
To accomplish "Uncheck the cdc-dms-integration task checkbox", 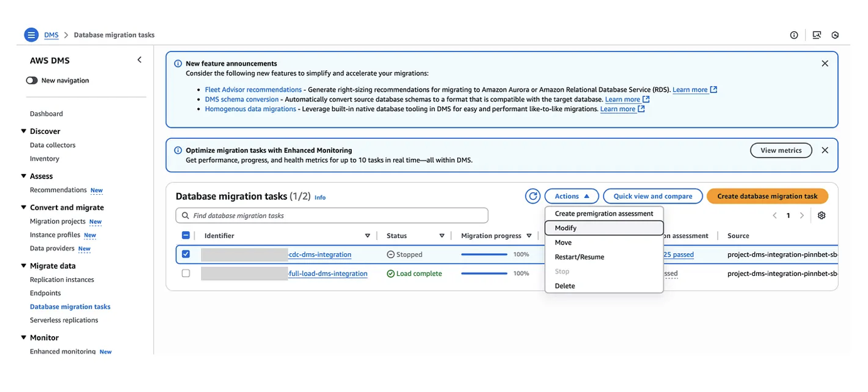I will pyautogui.click(x=185, y=254).
